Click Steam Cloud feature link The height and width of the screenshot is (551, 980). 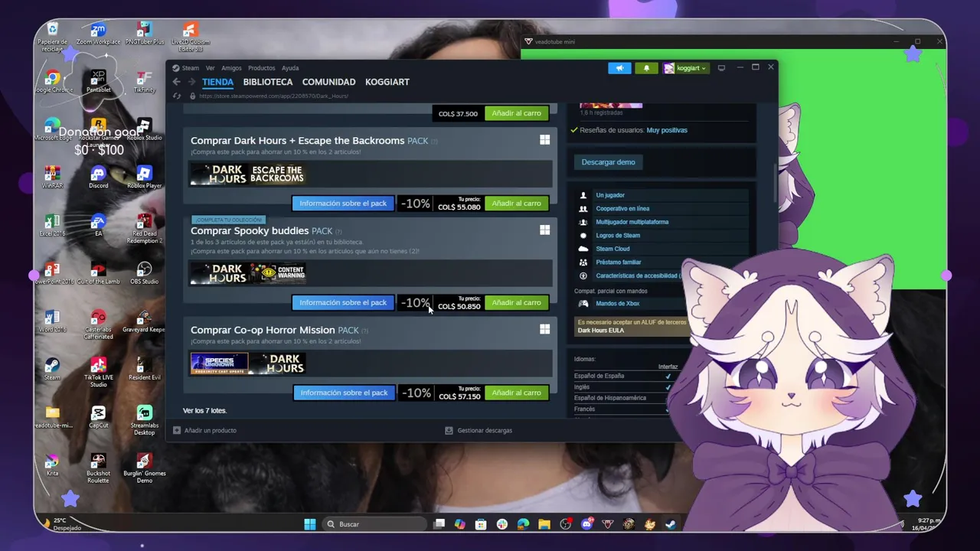point(612,249)
